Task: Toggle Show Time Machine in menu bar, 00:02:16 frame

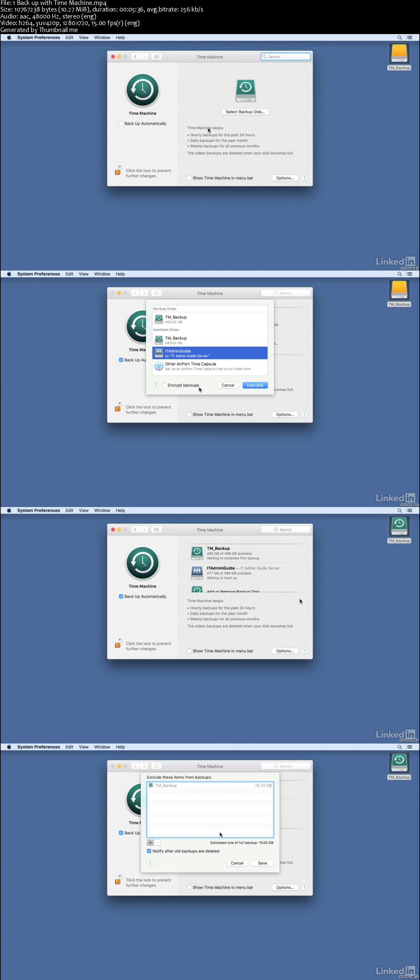Action: tap(189, 415)
